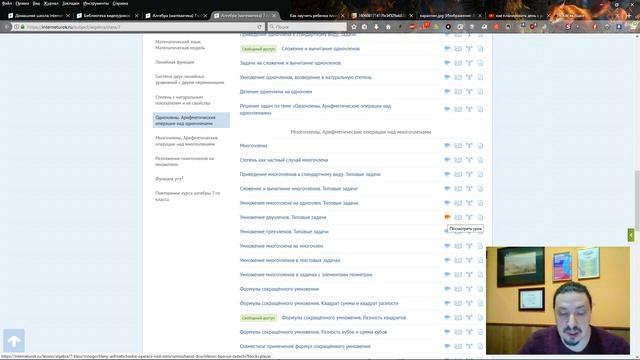Close the «Домашняя школа Intern...» tab
This screenshot has width=640, height=360.
pyautogui.click(x=68, y=16)
